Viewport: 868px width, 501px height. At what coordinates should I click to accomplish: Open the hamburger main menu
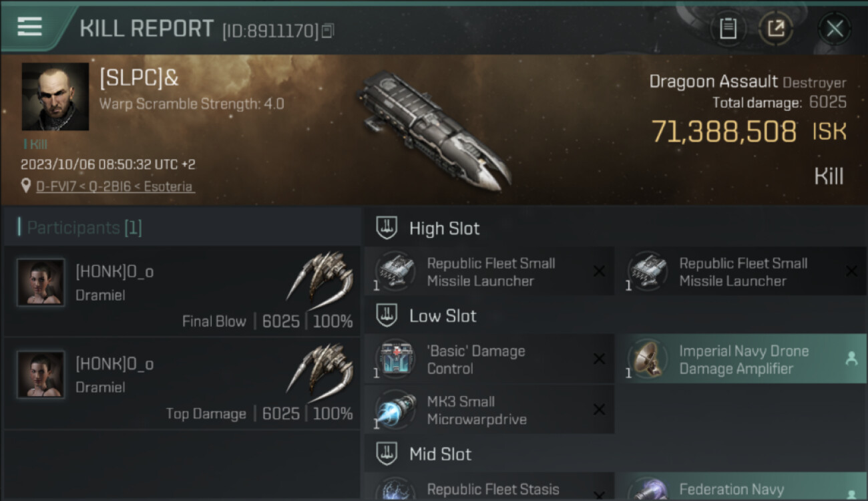coord(30,27)
